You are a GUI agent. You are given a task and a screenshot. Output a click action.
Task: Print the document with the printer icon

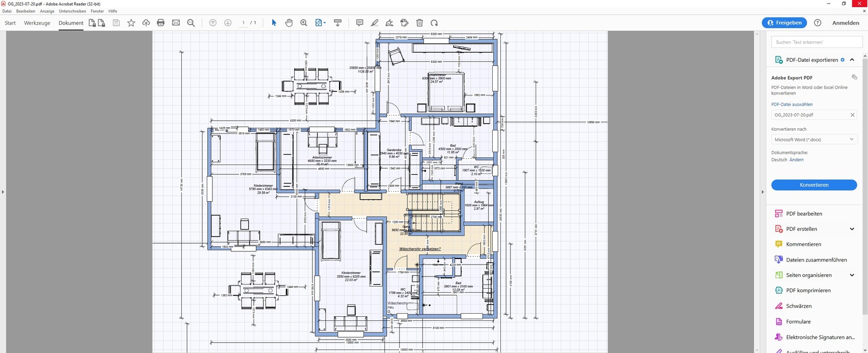point(161,23)
